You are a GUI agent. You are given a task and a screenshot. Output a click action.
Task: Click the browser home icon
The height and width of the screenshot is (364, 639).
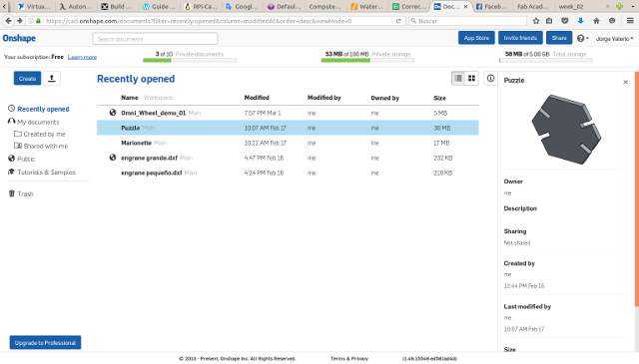pos(596,21)
